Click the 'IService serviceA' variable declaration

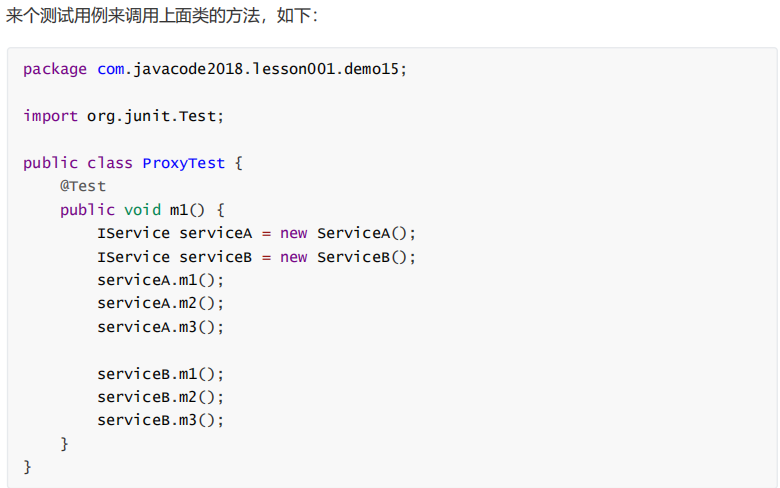(175, 233)
